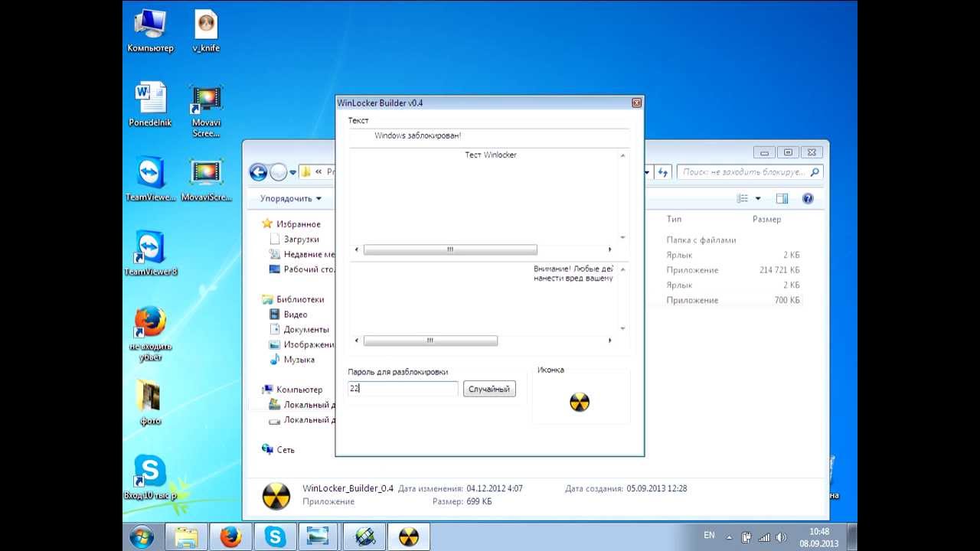
Task: Select Сеть in Explorer sidebar
Action: click(x=278, y=450)
